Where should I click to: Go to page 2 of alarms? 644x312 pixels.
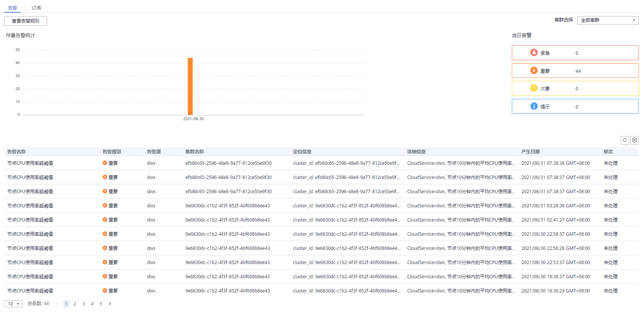point(75,304)
